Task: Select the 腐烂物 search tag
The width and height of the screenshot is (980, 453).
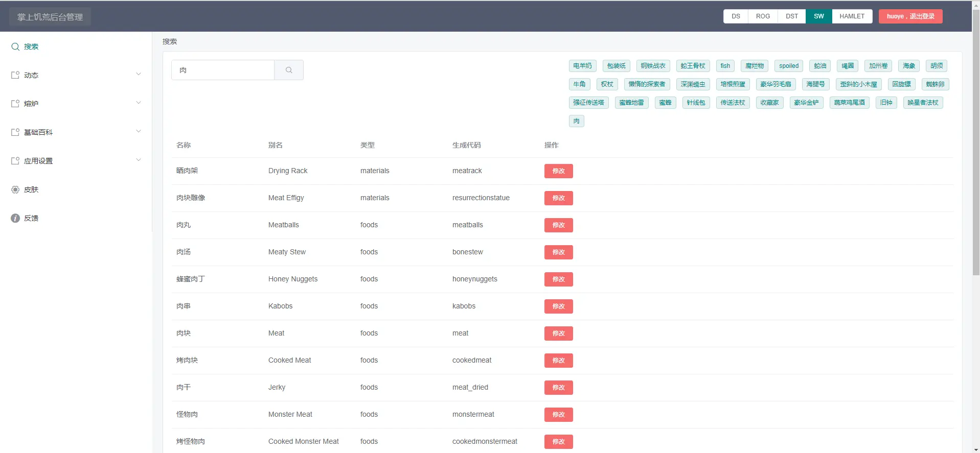Action: click(754, 66)
